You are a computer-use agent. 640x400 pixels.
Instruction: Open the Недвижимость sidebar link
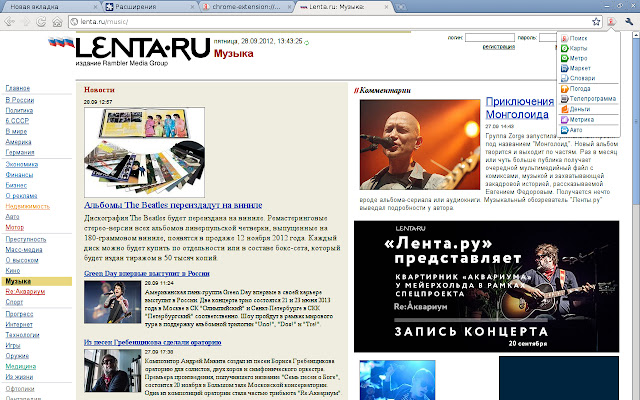[x=27, y=206]
